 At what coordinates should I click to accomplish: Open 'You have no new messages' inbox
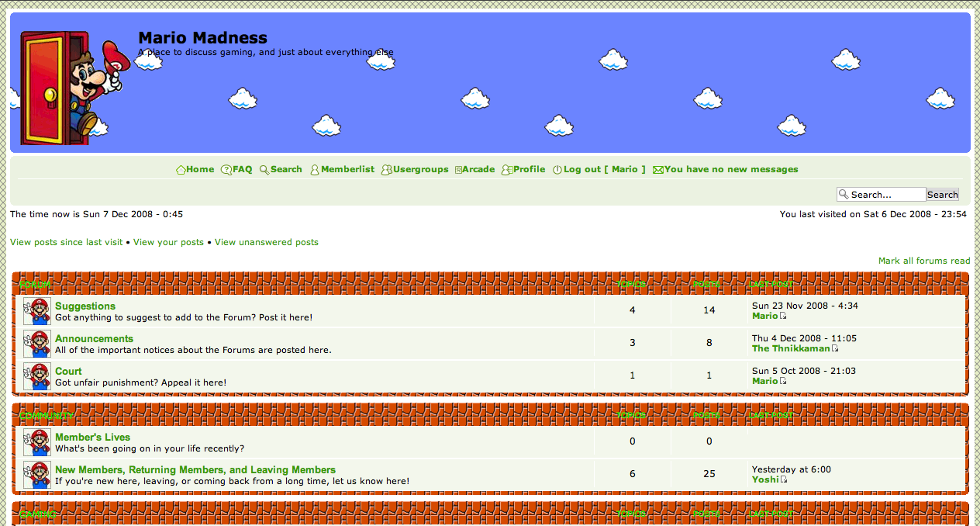[731, 169]
